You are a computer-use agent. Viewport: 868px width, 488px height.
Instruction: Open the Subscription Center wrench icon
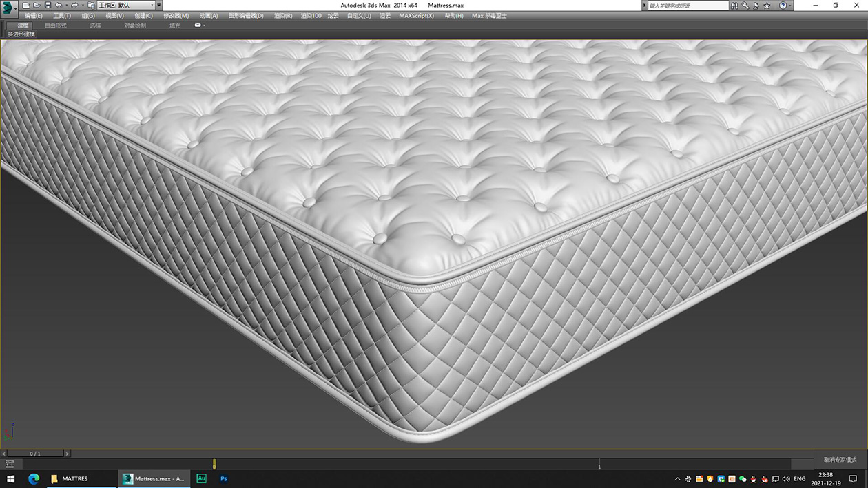[745, 6]
